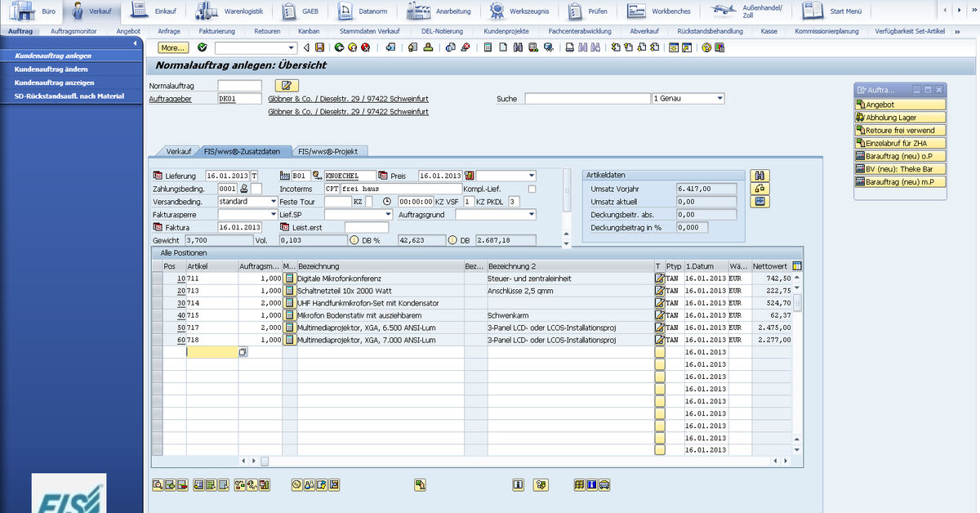Viewport: 980px width, 513px height.
Task: Click the Auftraggeber address link Glöbner & Co.
Action: [x=348, y=99]
